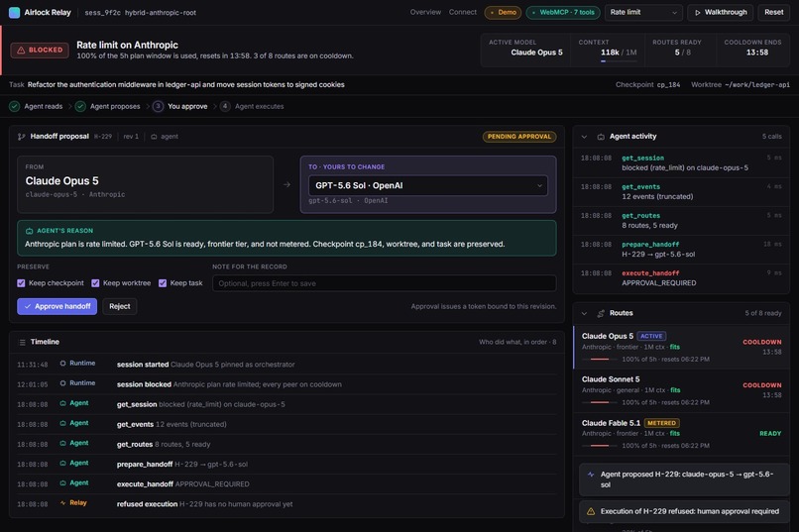The width and height of the screenshot is (799, 532).
Task: Collapse the Agent activity panel
Action: point(585,137)
